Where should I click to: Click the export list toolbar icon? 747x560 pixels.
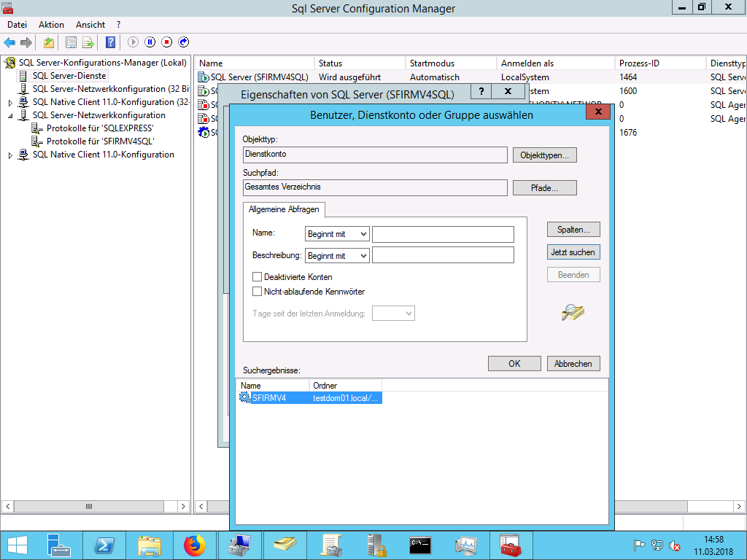coord(88,42)
